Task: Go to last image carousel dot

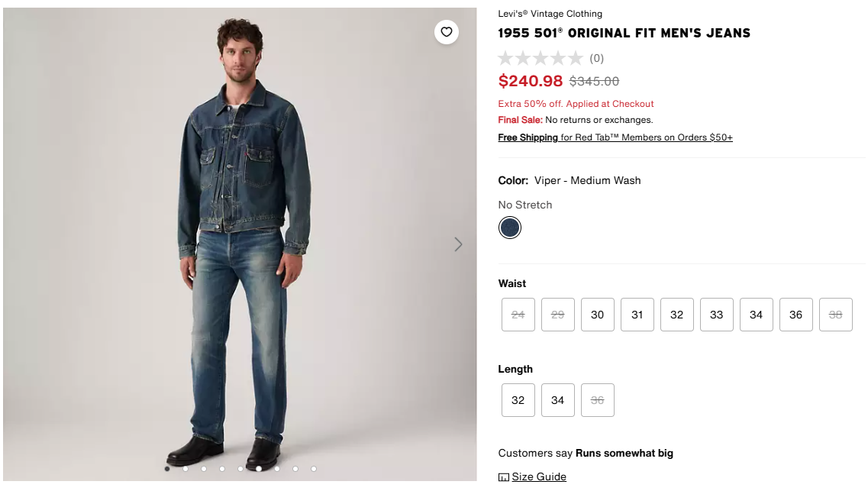Action: point(314,469)
